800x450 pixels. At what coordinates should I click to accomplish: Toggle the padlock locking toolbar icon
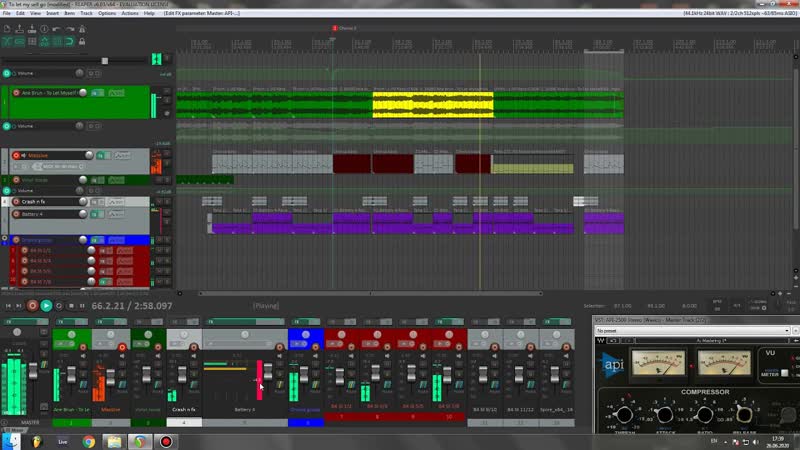click(x=82, y=42)
